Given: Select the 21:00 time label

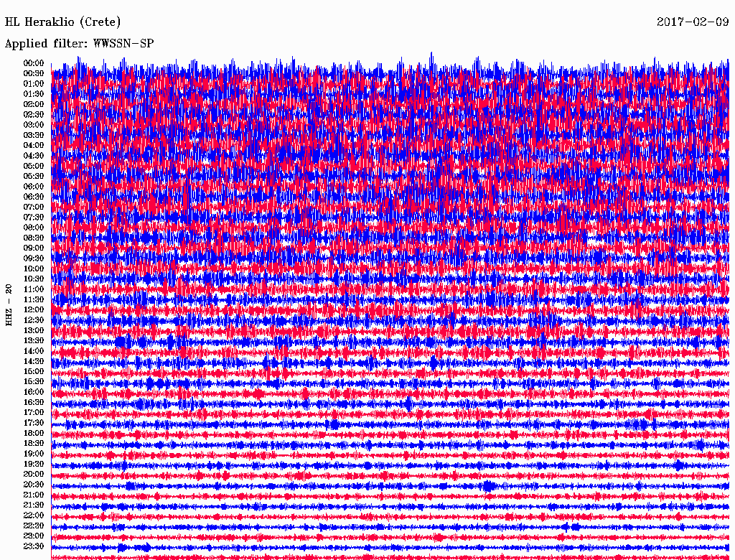Looking at the screenshot, I should tap(34, 495).
